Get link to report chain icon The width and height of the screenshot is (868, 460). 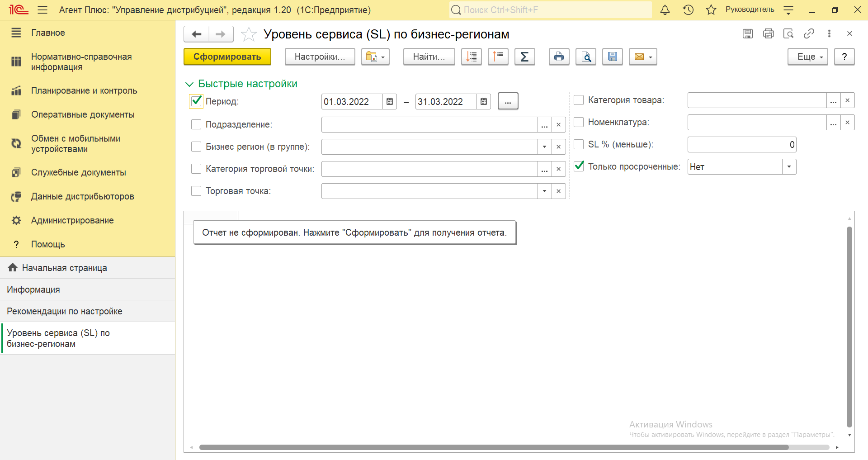pos(809,33)
